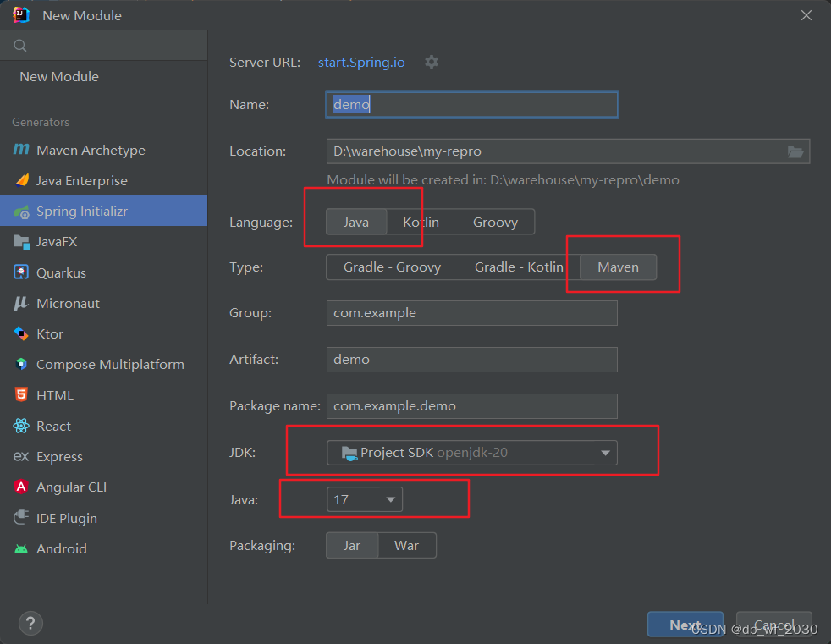This screenshot has height=644, width=831.
Task: Click the Package name input field
Action: 471,406
